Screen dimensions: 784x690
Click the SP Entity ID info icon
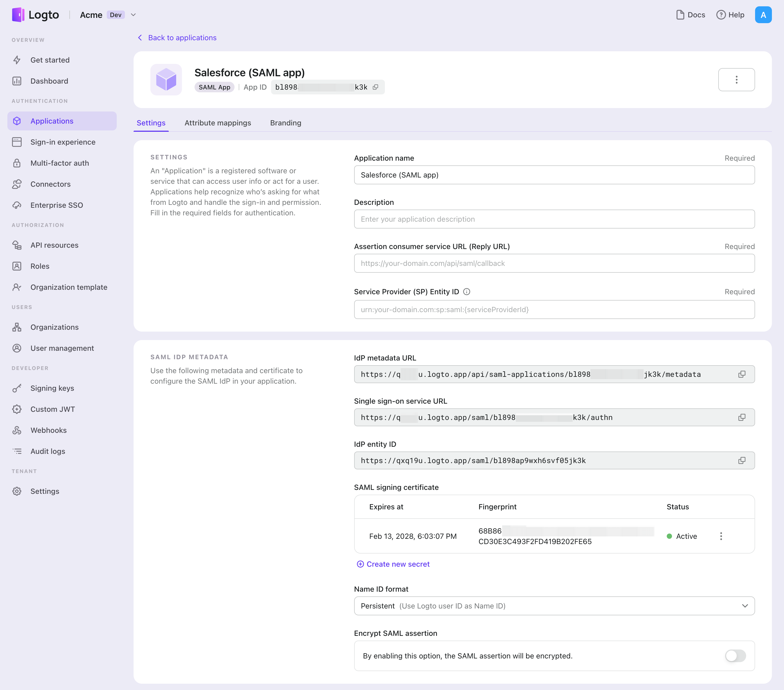click(x=466, y=292)
